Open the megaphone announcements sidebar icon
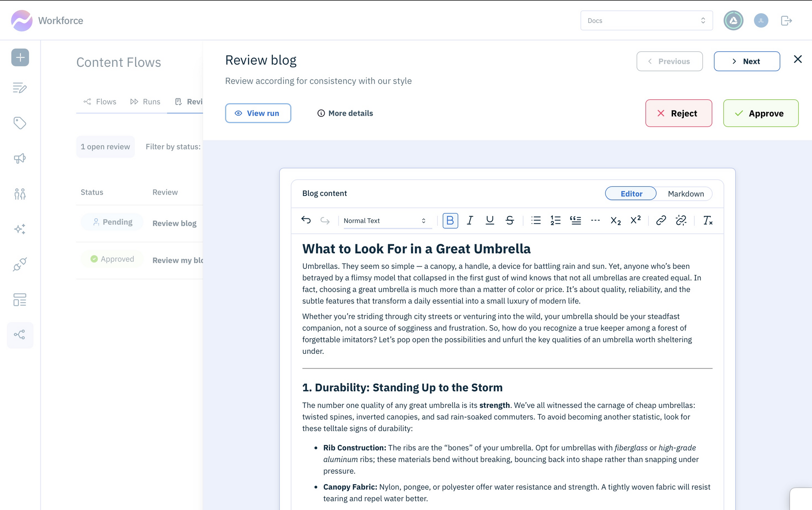The height and width of the screenshot is (510, 812). tap(20, 158)
